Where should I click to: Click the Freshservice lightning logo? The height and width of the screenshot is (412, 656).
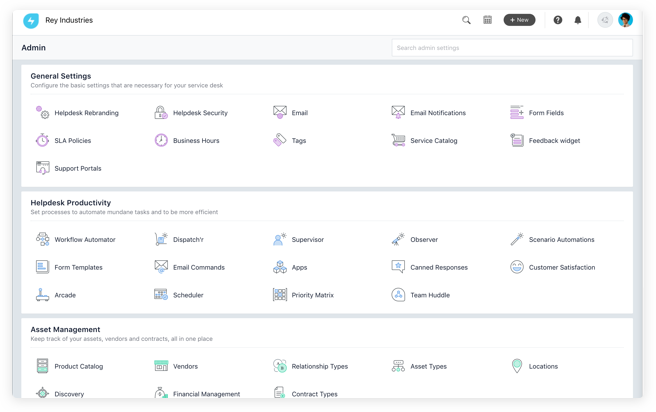pyautogui.click(x=31, y=20)
